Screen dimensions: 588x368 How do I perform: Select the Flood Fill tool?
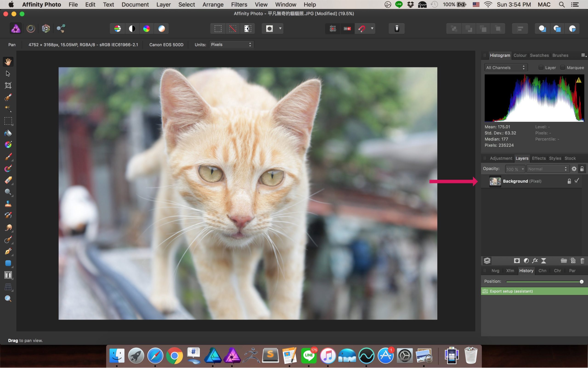pos(8,133)
